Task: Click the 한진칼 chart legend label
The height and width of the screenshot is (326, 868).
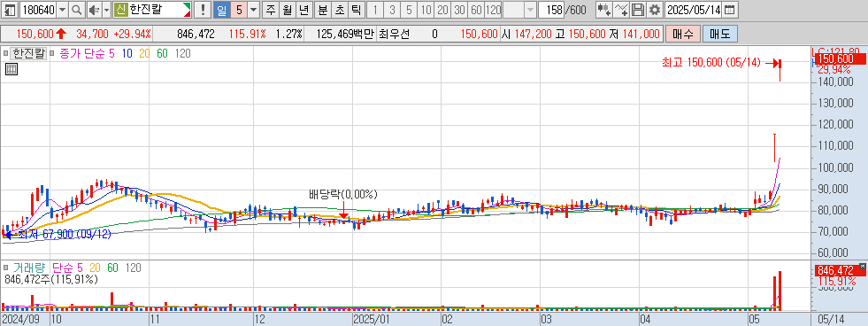Action: tap(28, 53)
